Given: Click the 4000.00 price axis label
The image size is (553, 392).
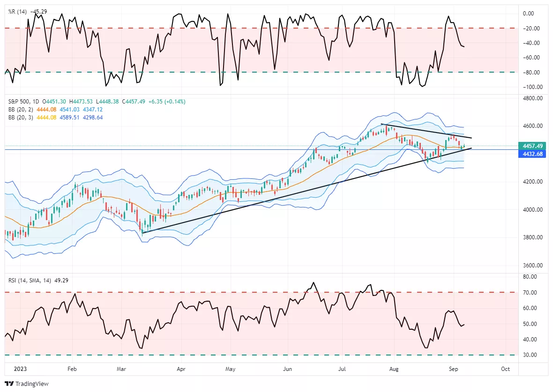Looking at the screenshot, I should click(x=532, y=209).
